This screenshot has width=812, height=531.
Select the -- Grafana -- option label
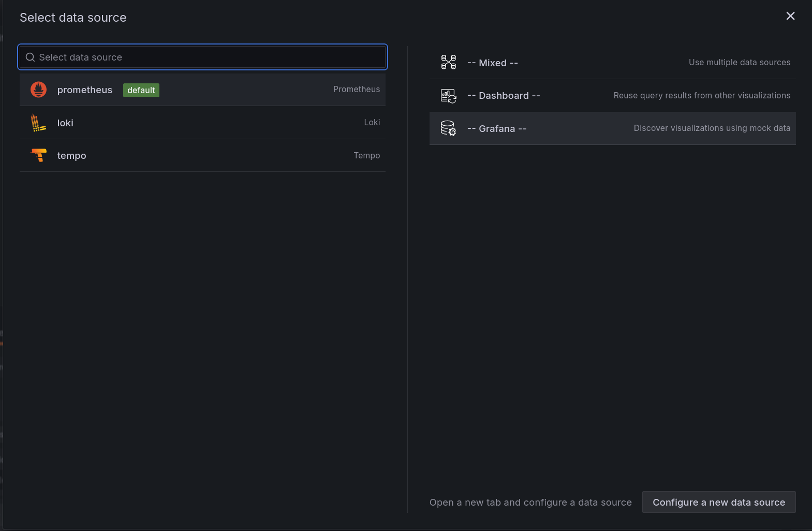tap(497, 129)
